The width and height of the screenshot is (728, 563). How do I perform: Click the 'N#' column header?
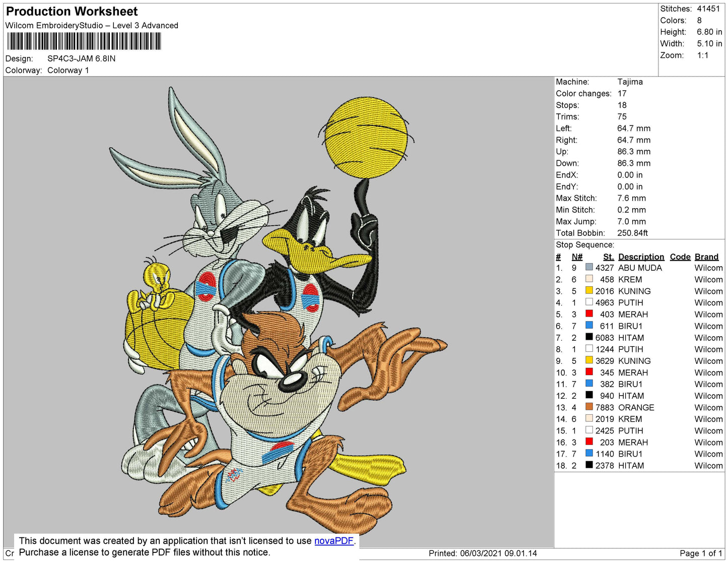pyautogui.click(x=577, y=257)
